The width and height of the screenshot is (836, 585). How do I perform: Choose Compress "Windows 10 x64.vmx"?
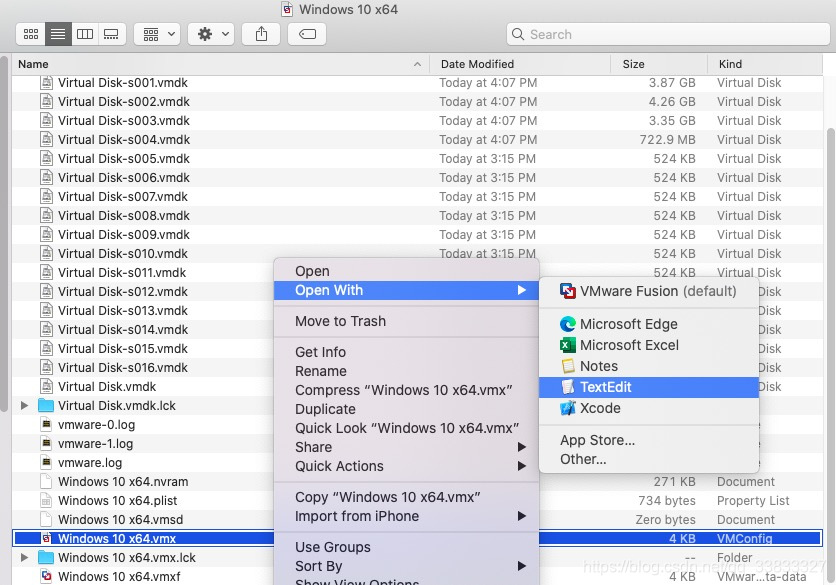tap(406, 390)
